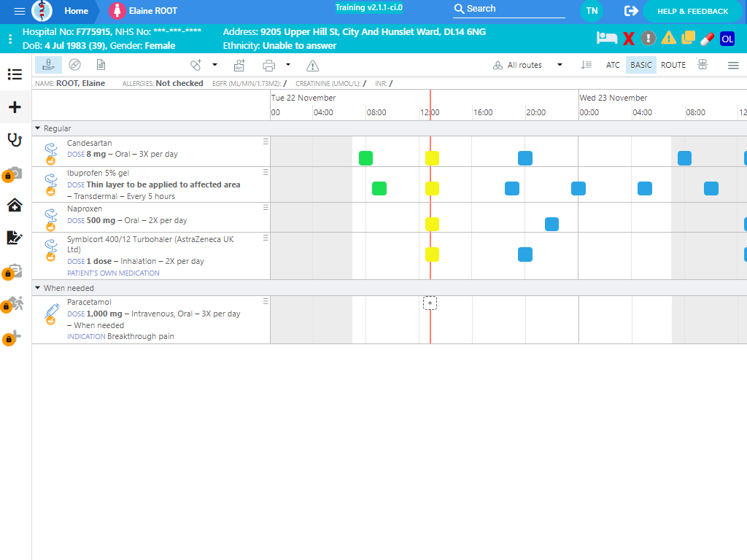The height and width of the screenshot is (560, 747).
Task: Open the list view sidebar icon
Action: click(15, 74)
